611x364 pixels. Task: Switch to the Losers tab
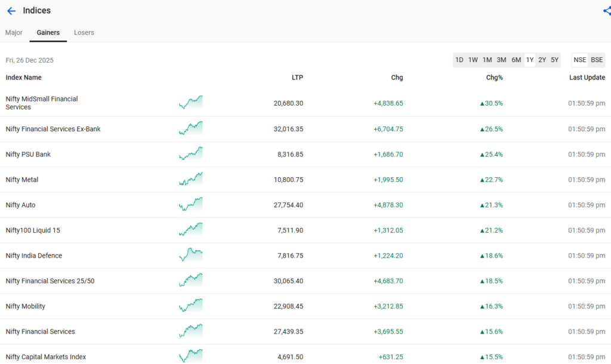coord(84,33)
